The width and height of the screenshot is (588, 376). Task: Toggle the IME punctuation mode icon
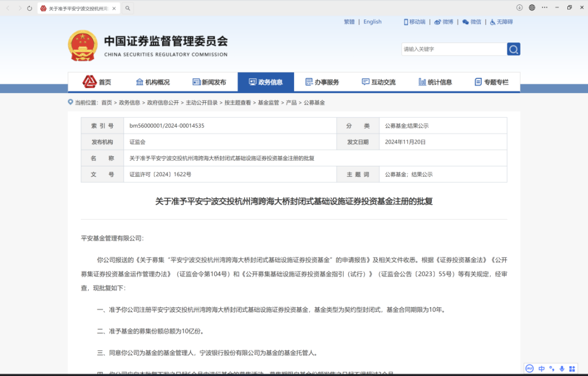552,368
